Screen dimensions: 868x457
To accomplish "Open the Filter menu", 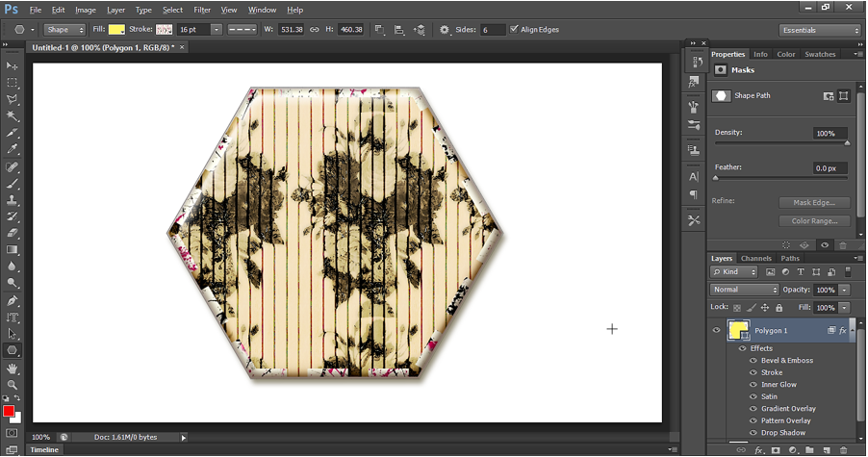I will tap(202, 10).
